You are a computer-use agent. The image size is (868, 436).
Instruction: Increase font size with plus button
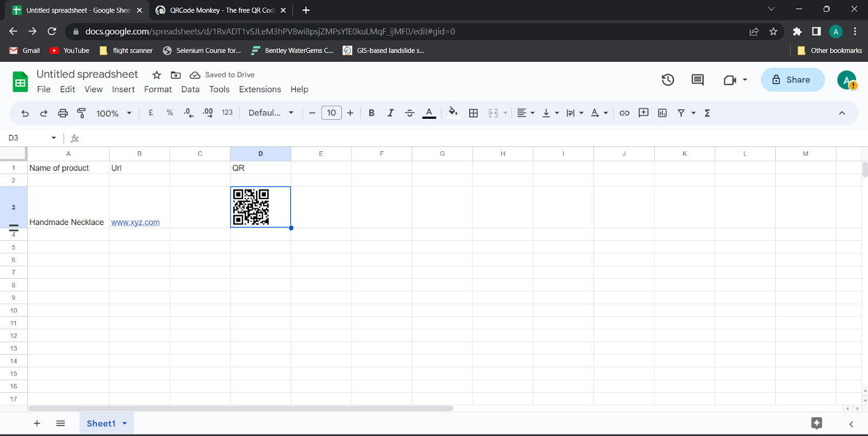tap(350, 113)
